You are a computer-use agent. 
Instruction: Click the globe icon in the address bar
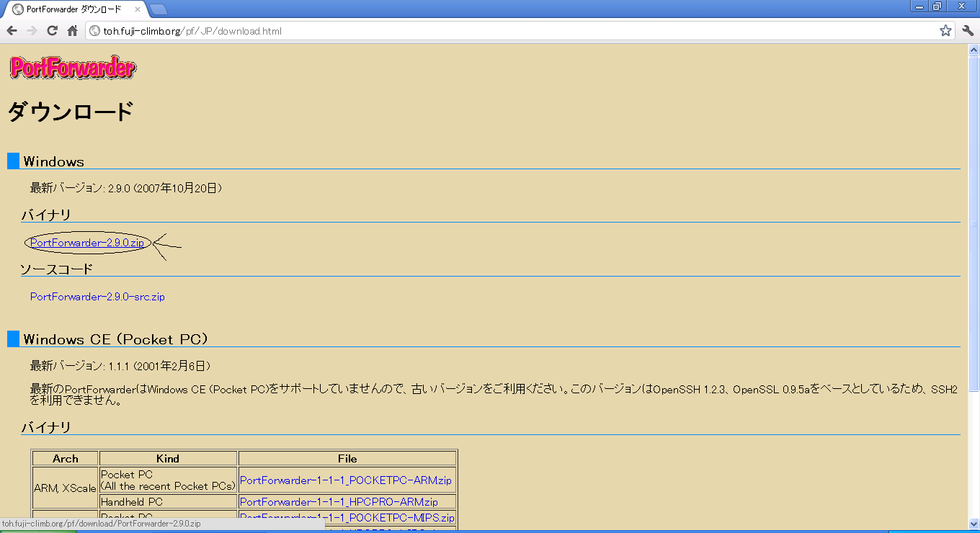94,31
